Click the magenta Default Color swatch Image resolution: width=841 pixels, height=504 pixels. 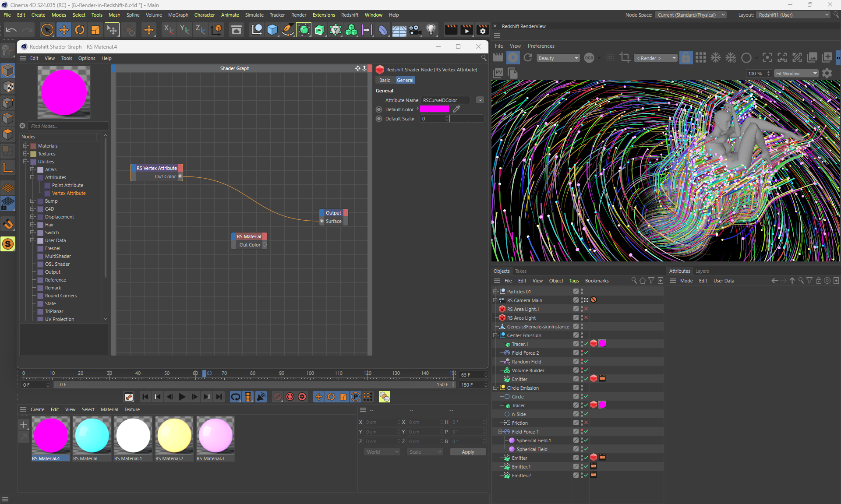tap(435, 109)
